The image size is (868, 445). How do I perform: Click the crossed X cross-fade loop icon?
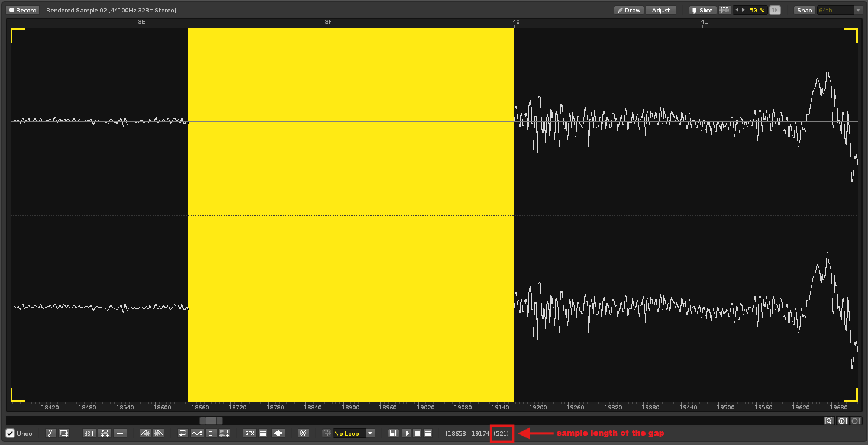304,433
